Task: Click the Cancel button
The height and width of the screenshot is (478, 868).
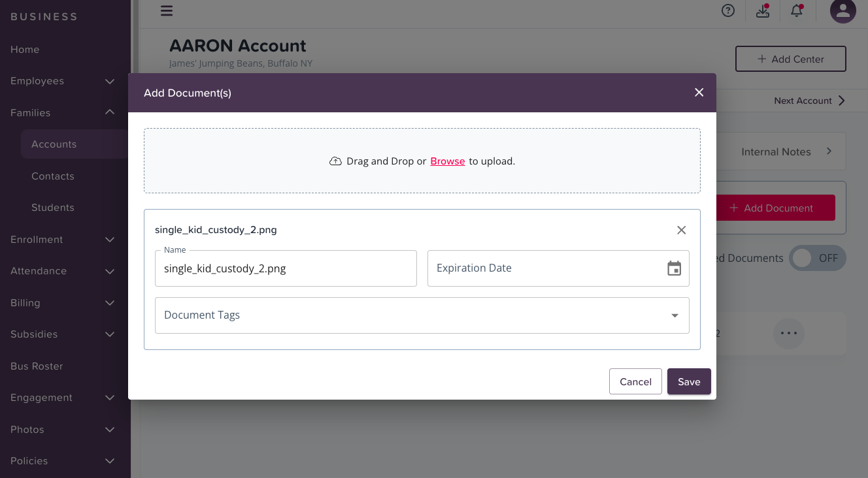Action: point(635,381)
